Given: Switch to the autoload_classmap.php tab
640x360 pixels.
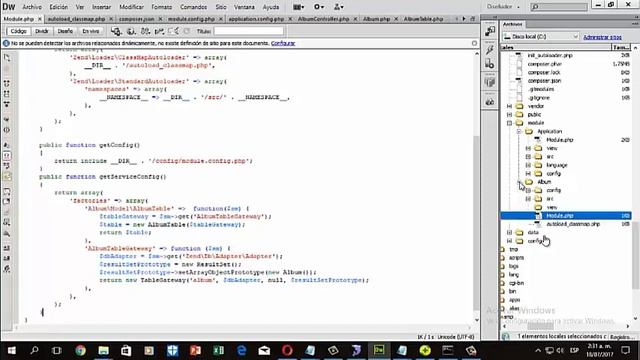Looking at the screenshot, I should coord(76,19).
